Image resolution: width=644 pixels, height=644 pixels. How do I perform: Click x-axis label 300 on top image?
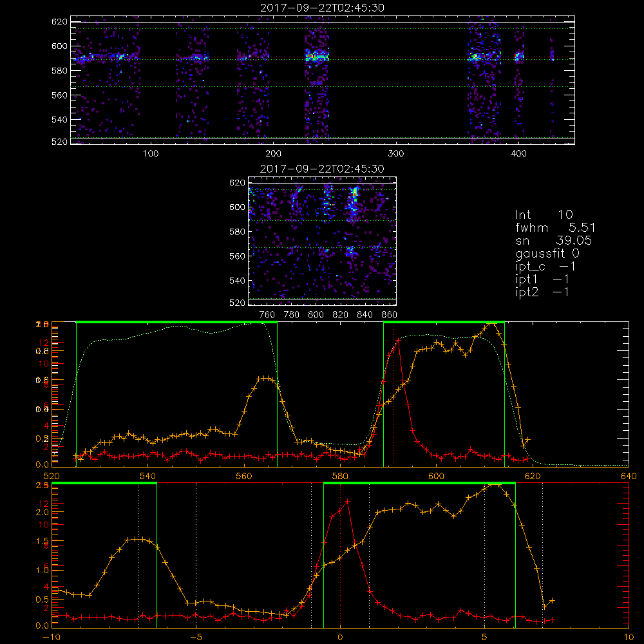396,154
